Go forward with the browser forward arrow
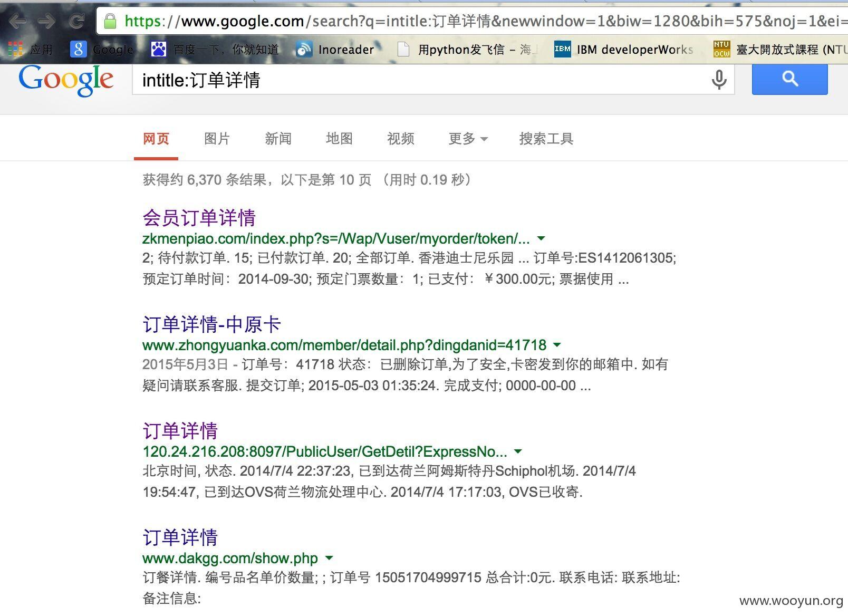This screenshot has width=848, height=616. [x=46, y=21]
